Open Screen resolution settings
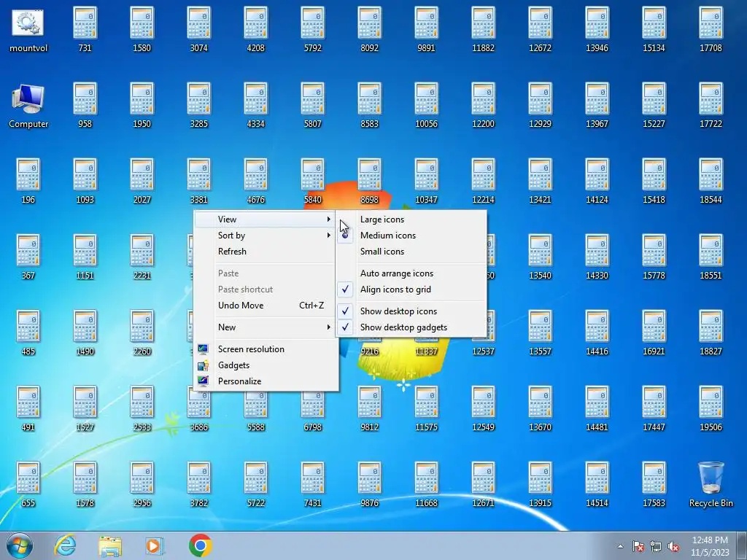The height and width of the screenshot is (560, 747). pyautogui.click(x=266, y=349)
